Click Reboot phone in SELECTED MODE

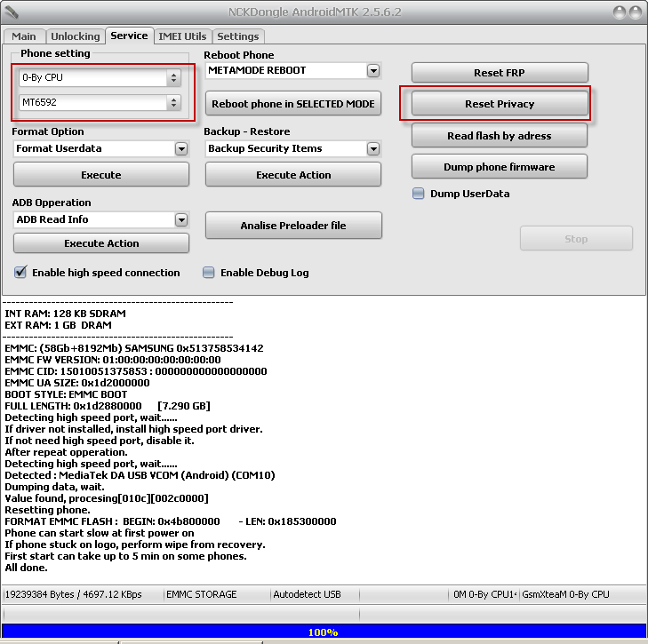[x=293, y=104]
